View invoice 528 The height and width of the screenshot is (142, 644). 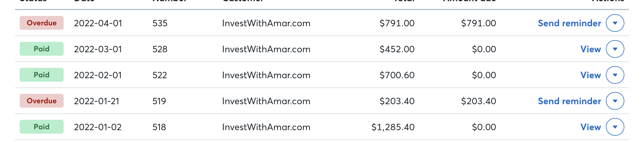[x=591, y=49]
